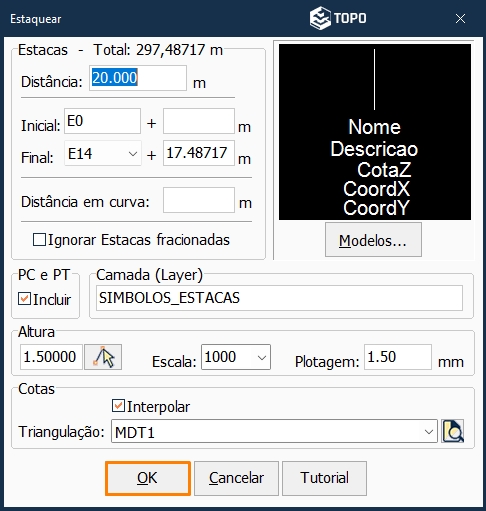
Task: Click the stake model preview thumbnail
Action: (x=375, y=132)
